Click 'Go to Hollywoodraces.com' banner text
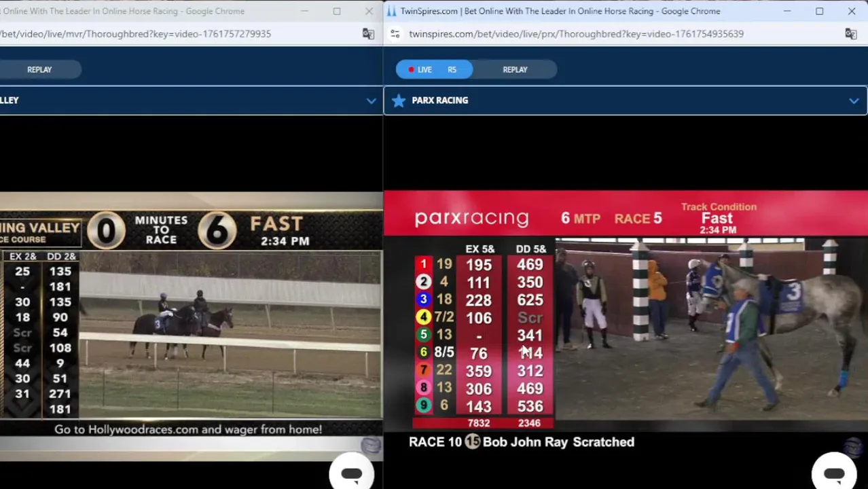Viewport: 868px width, 489px height. tap(188, 429)
